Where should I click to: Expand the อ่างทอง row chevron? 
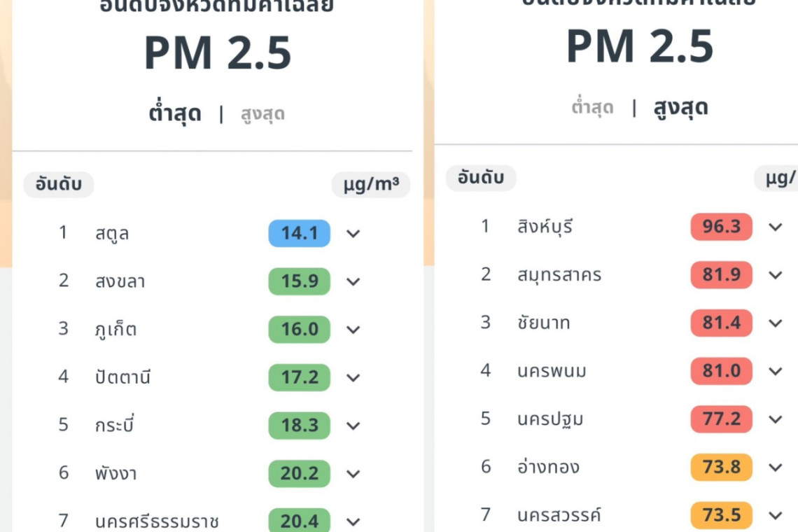(776, 468)
